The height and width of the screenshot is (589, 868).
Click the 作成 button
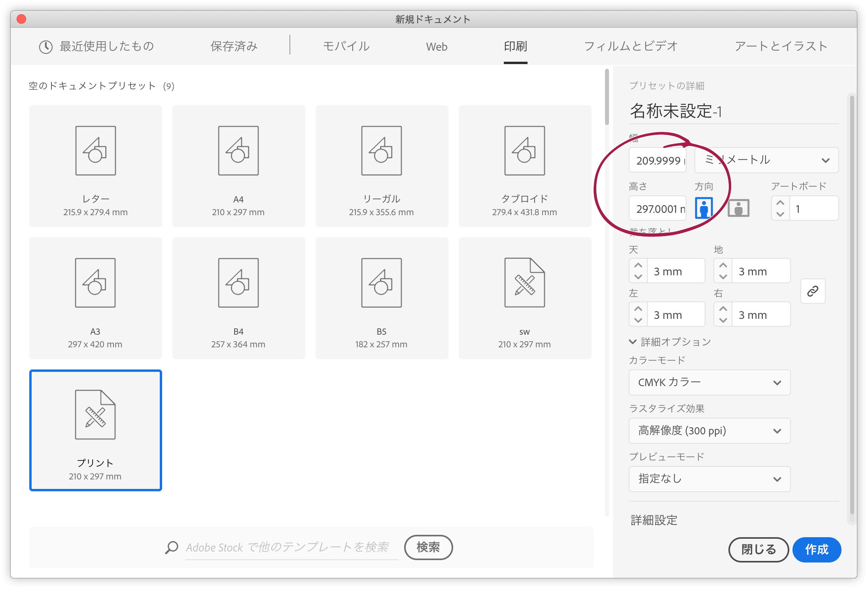tap(817, 549)
